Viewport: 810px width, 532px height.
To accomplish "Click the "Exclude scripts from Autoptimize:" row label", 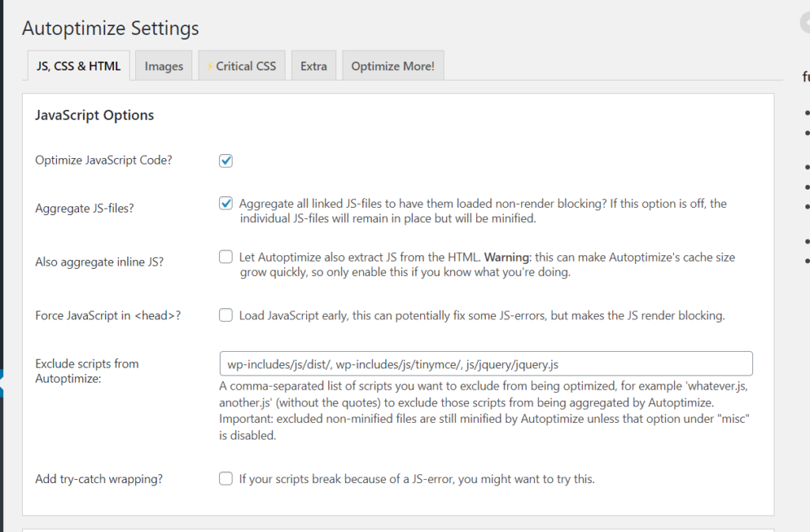I will [x=87, y=371].
